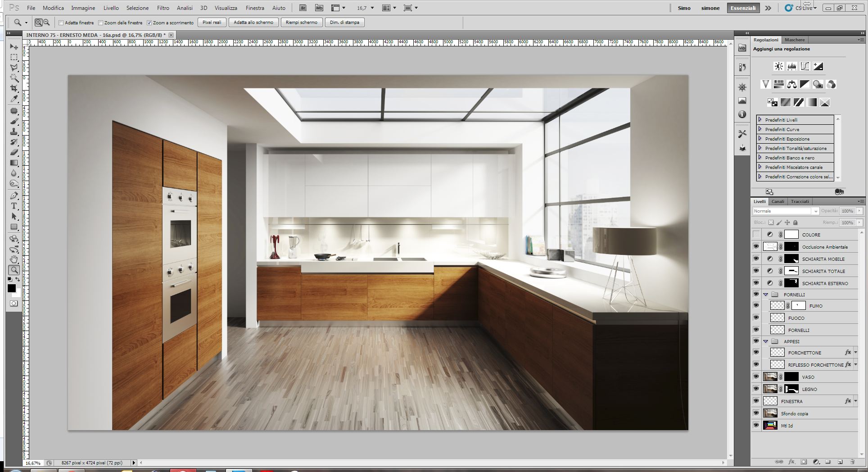The height and width of the screenshot is (472, 868).
Task: Hide the Occlusione Ambientale layer
Action: (x=756, y=247)
